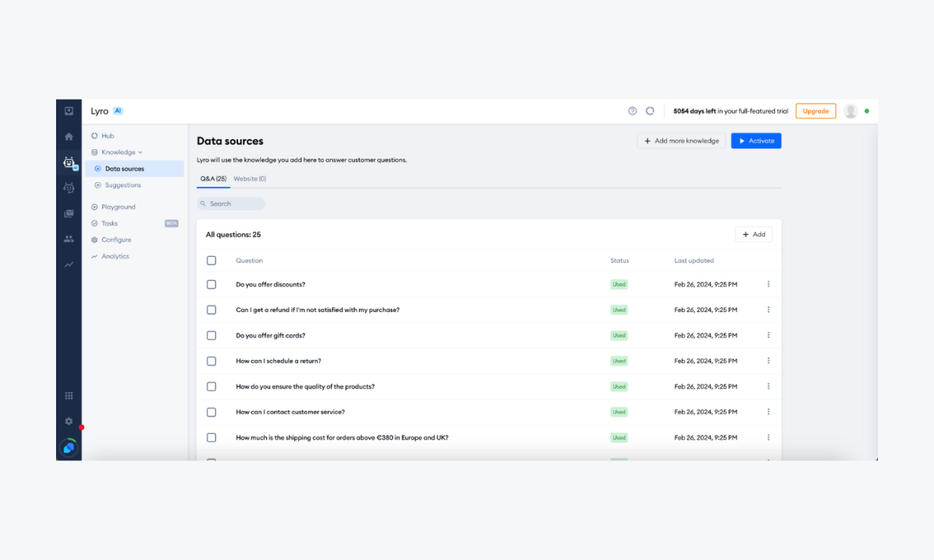
Task: Open the three-dot menu for the refund question
Action: (x=769, y=309)
